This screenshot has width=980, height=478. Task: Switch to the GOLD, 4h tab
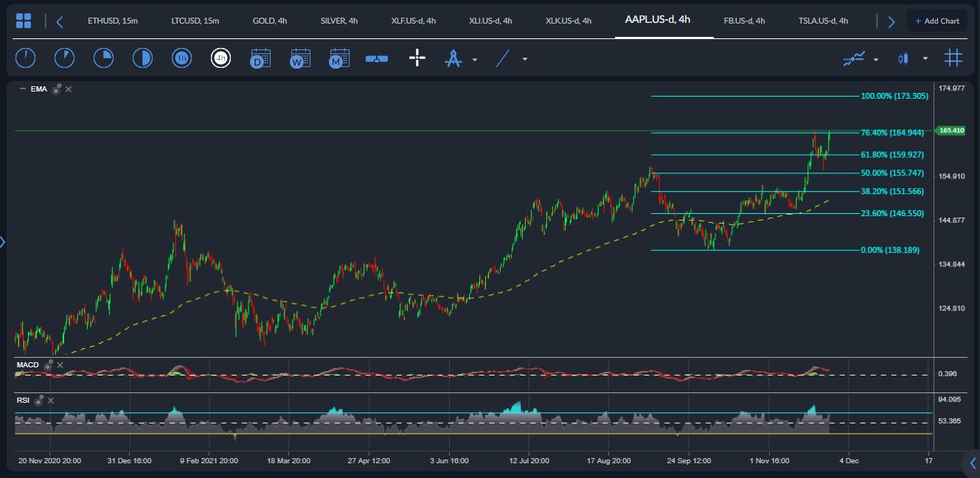click(x=270, y=21)
